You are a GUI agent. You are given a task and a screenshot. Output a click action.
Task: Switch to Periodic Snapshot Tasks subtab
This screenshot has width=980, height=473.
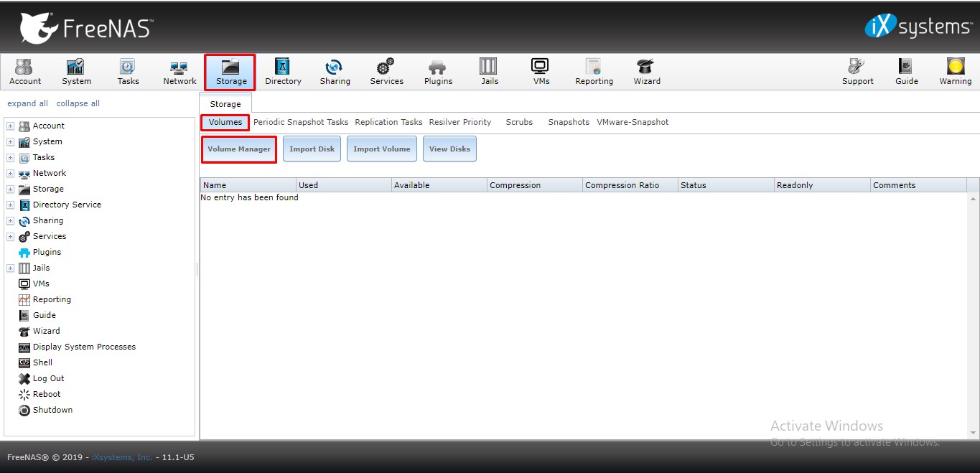301,122
